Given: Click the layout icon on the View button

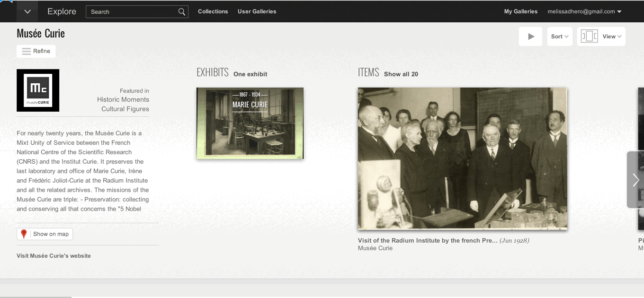Looking at the screenshot, I should (589, 35).
